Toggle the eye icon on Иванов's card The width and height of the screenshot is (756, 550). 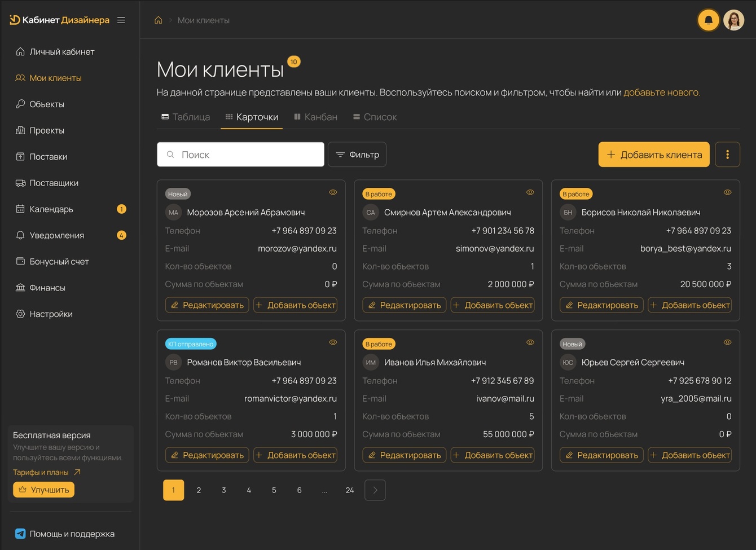(530, 342)
